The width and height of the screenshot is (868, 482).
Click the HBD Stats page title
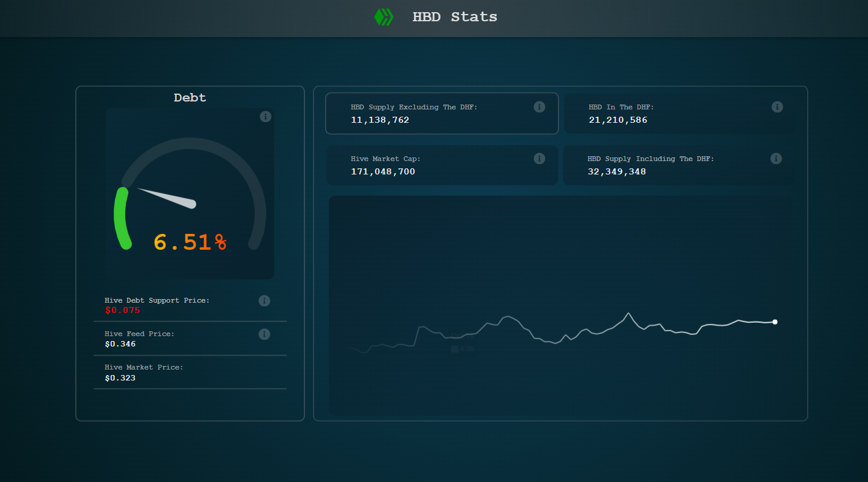point(455,17)
